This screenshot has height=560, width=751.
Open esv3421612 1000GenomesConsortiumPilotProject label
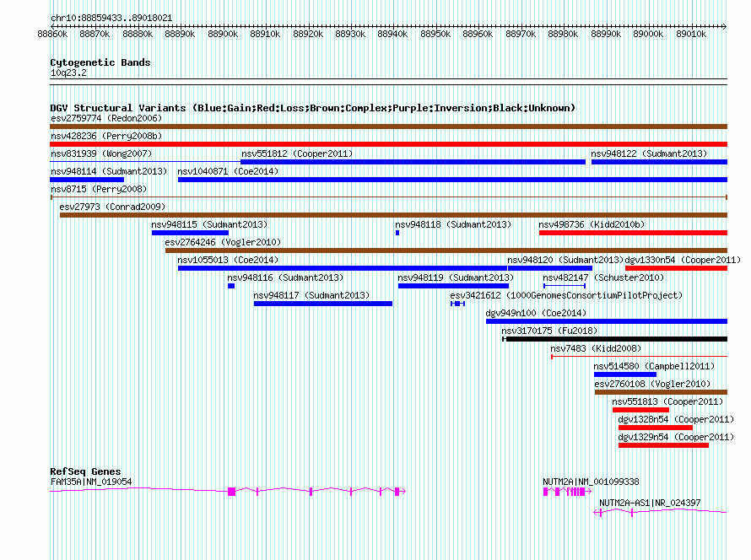[x=566, y=295]
